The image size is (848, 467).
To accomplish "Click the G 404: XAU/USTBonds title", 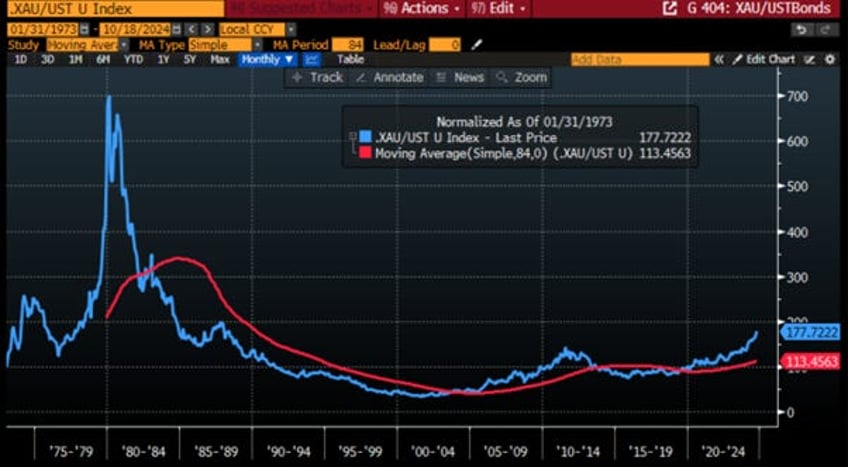I will (759, 8).
